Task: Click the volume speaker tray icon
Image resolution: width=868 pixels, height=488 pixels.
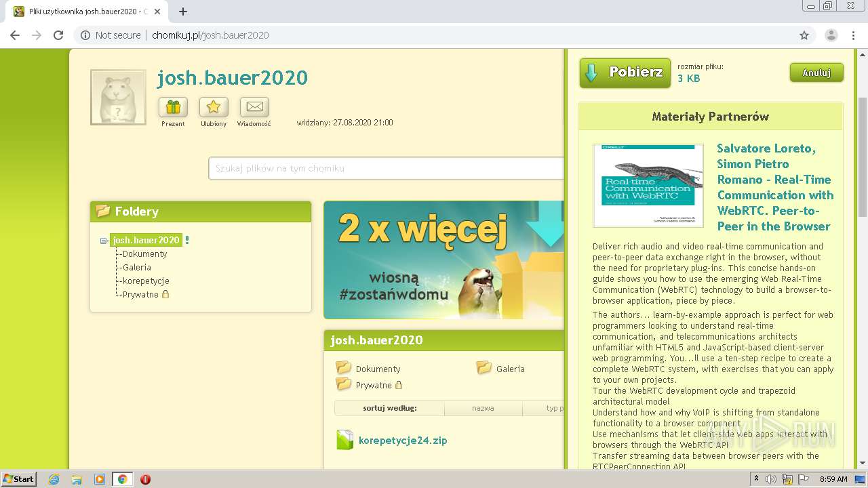Action: [771, 479]
